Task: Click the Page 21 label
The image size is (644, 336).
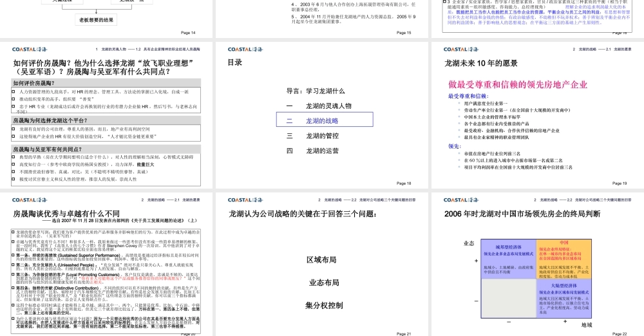Action: pos(404,333)
